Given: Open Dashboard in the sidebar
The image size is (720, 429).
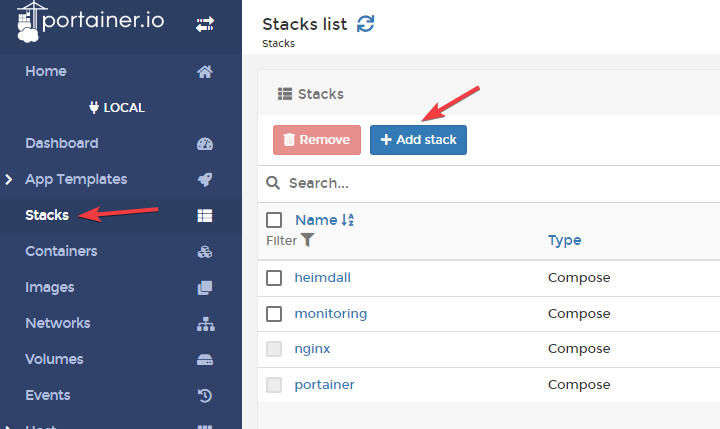Looking at the screenshot, I should tap(62, 143).
